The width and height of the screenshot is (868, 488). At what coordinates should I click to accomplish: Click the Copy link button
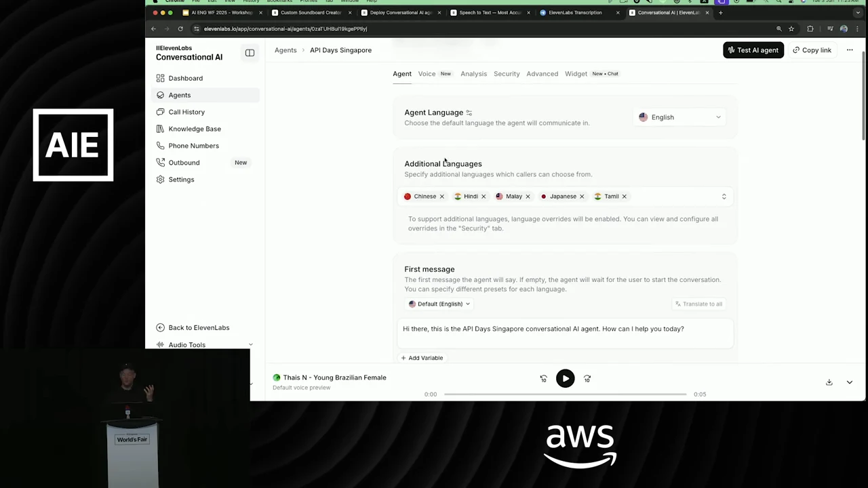[812, 50]
